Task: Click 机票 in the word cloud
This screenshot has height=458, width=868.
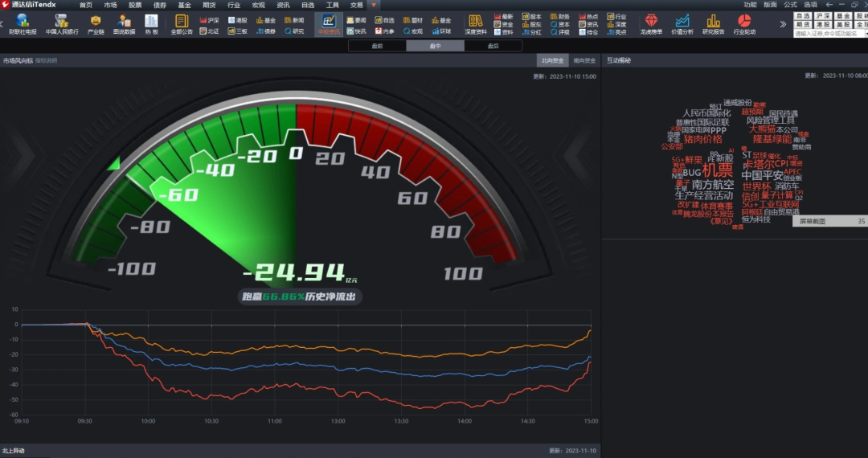Action: click(718, 170)
